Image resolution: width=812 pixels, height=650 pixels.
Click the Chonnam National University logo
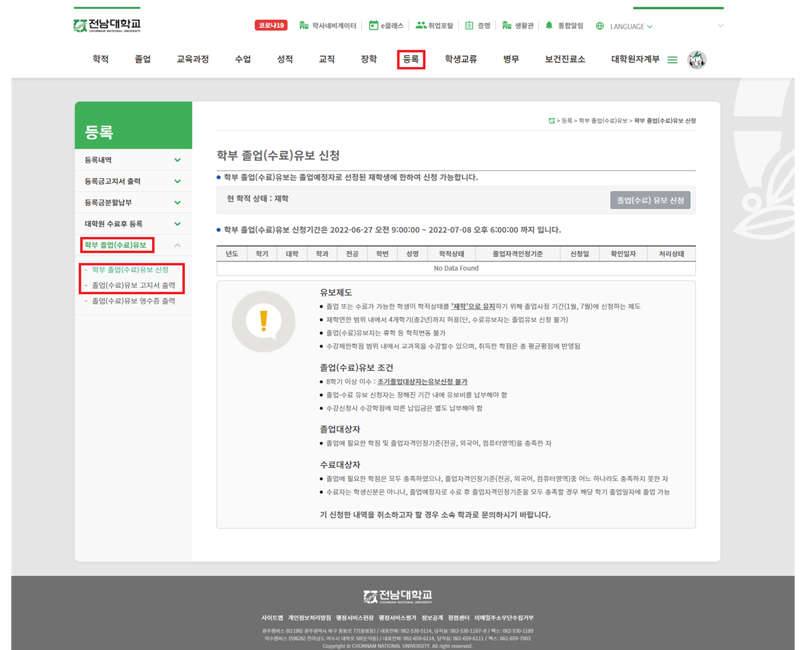(x=107, y=25)
